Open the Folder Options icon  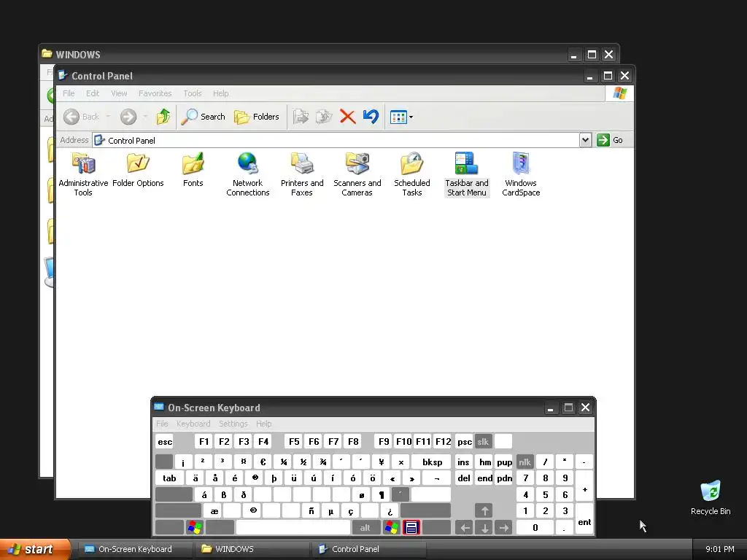[x=138, y=169]
